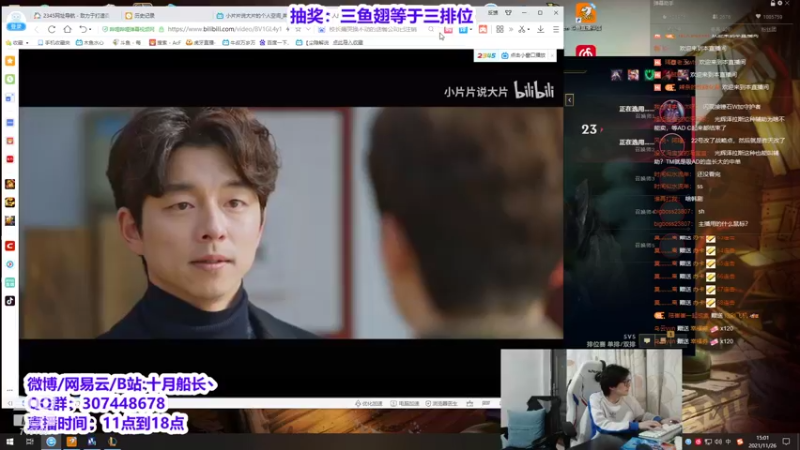800x450 pixels.
Task: Open the League client taskbar icon
Action: tap(112, 441)
